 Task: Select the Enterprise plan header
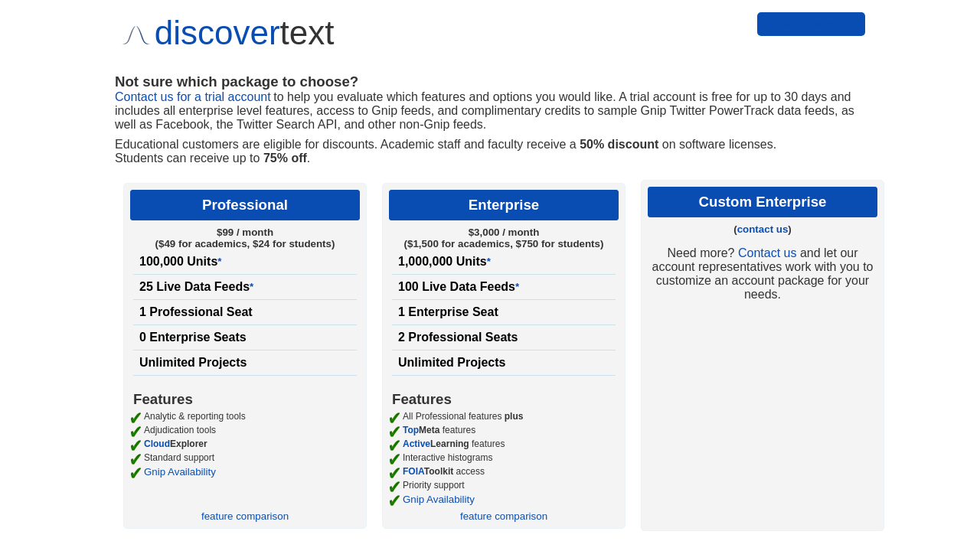coord(504,205)
